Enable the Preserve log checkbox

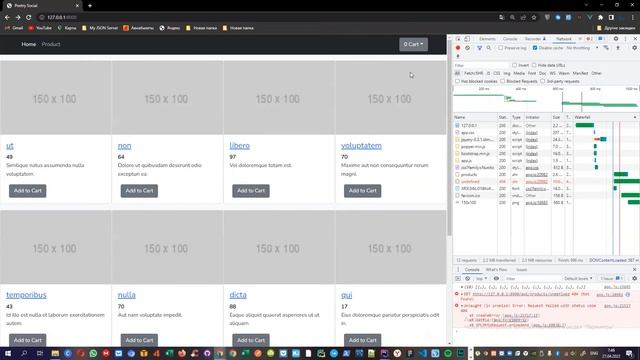tap(500, 48)
